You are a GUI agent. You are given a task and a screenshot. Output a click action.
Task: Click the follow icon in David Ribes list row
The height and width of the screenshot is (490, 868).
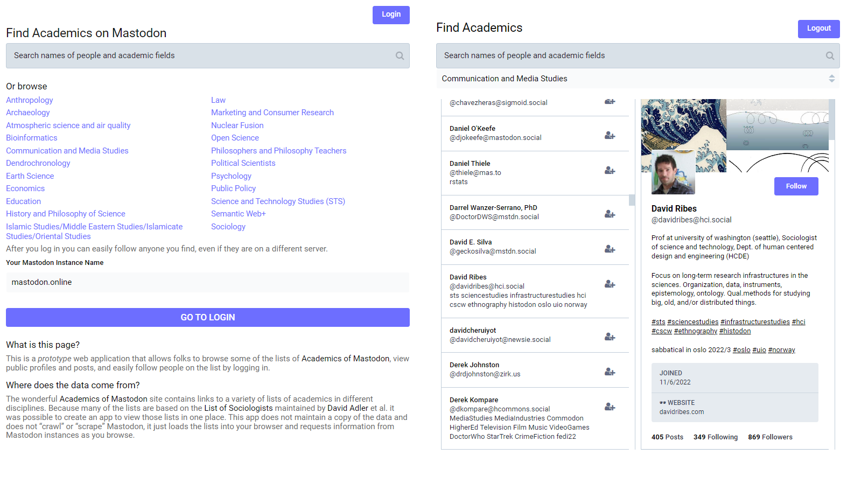(x=610, y=284)
